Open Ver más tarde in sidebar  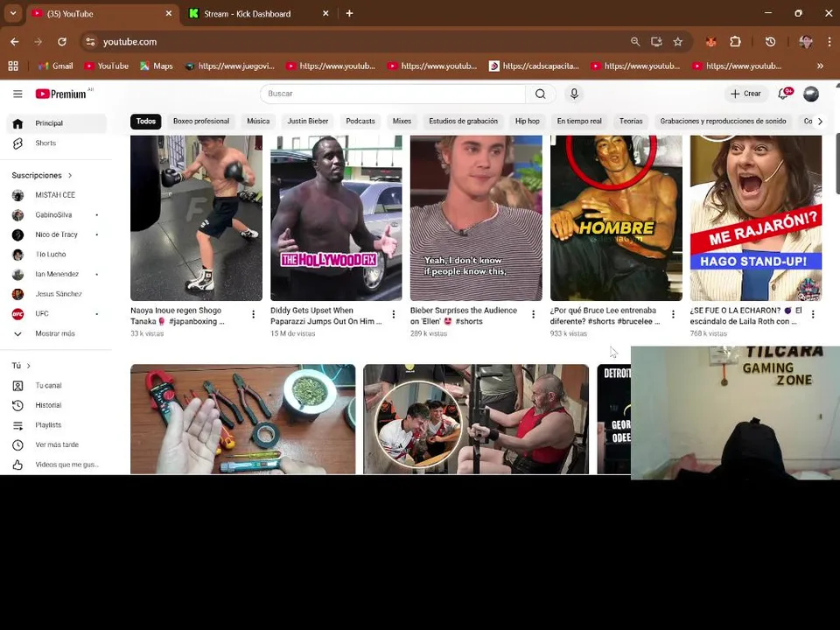(56, 445)
